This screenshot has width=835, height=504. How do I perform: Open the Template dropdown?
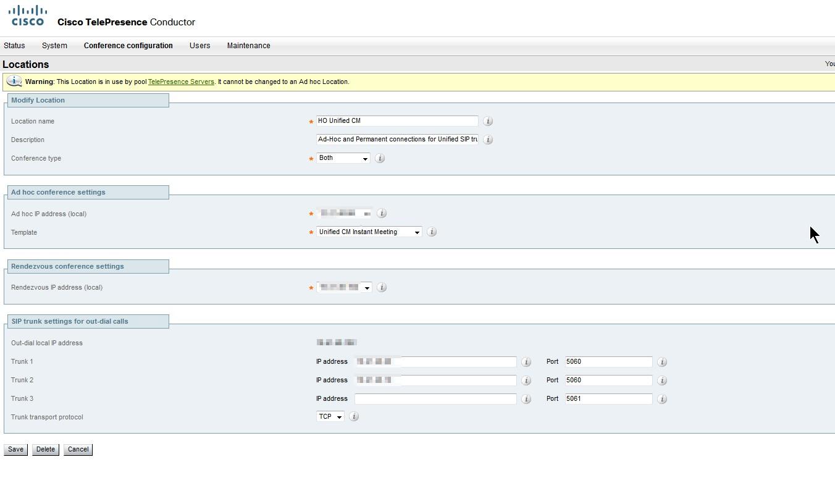click(x=369, y=232)
